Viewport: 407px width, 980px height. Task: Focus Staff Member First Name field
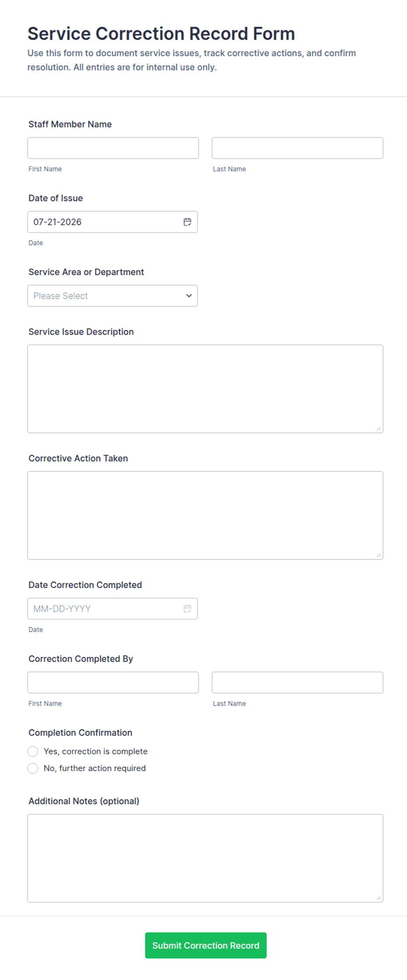113,148
